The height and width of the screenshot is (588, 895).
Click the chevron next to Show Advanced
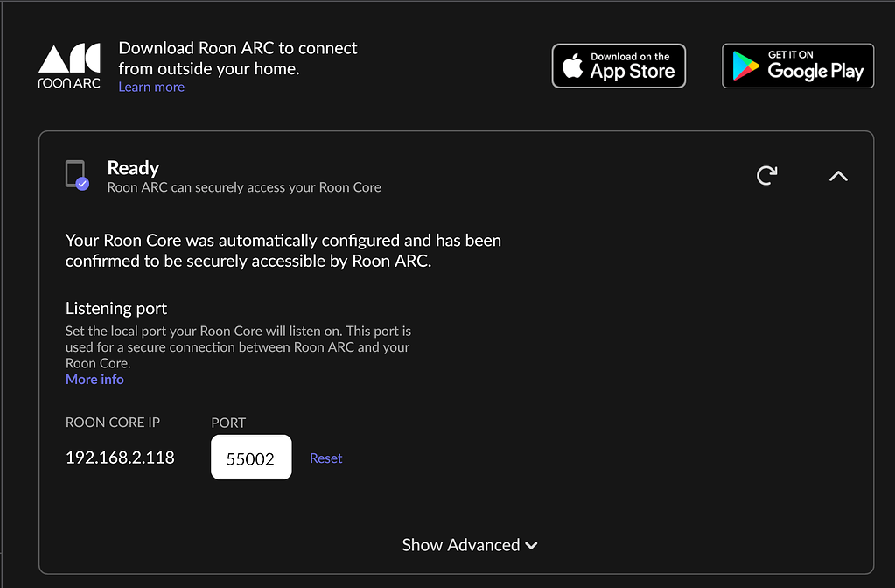[532, 545]
